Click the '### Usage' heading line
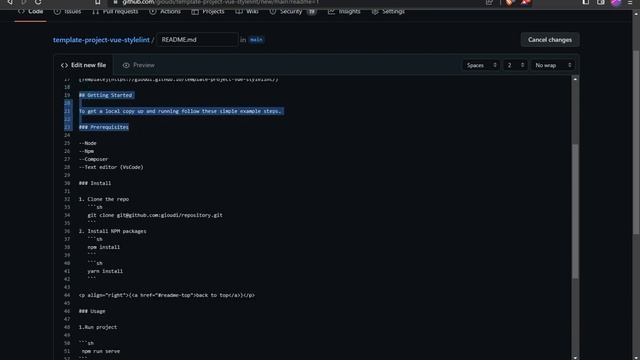640x360 pixels. point(92,311)
